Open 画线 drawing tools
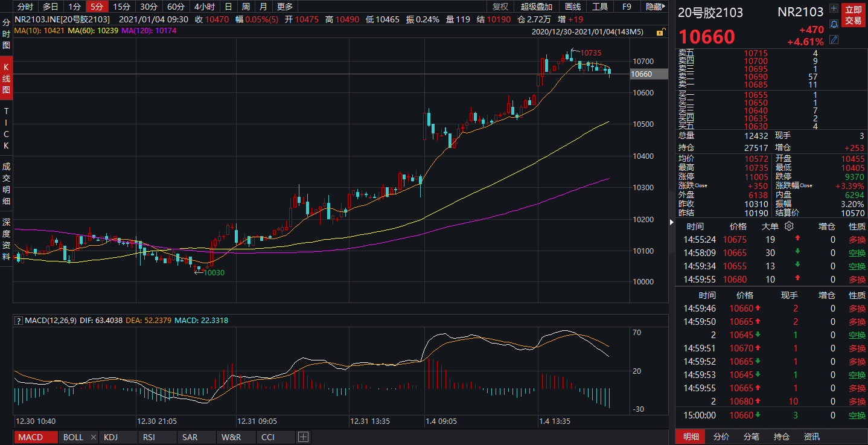 (573, 7)
